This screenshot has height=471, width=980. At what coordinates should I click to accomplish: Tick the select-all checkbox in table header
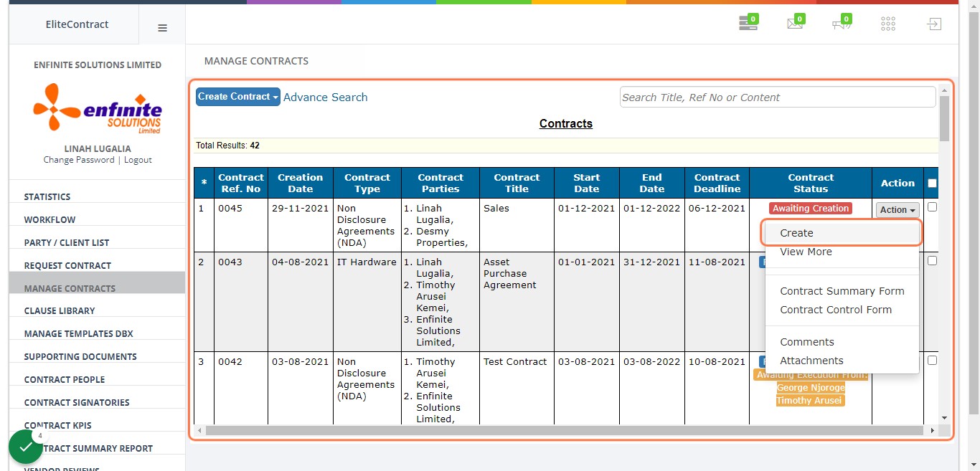click(x=932, y=184)
